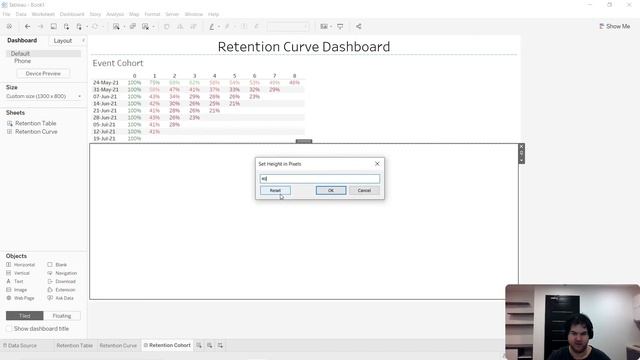Open the Size dropdown Custom size
Image resolution: width=640 pixels, height=360 pixels.
click(x=43, y=96)
